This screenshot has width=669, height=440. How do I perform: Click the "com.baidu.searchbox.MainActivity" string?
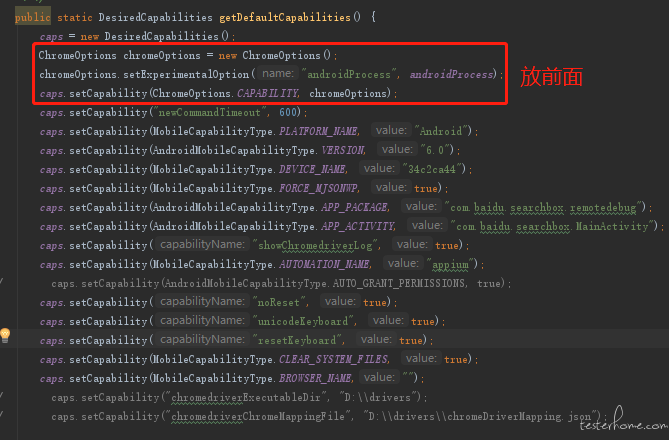[x=552, y=226]
